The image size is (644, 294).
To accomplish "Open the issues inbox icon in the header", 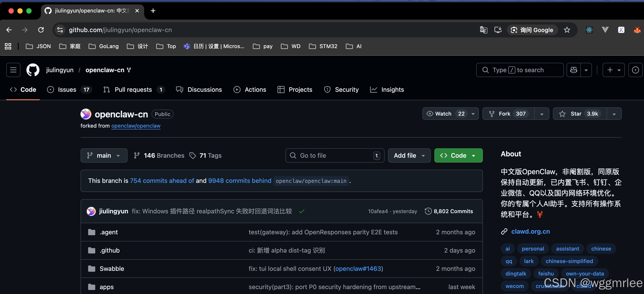I will pos(635,70).
